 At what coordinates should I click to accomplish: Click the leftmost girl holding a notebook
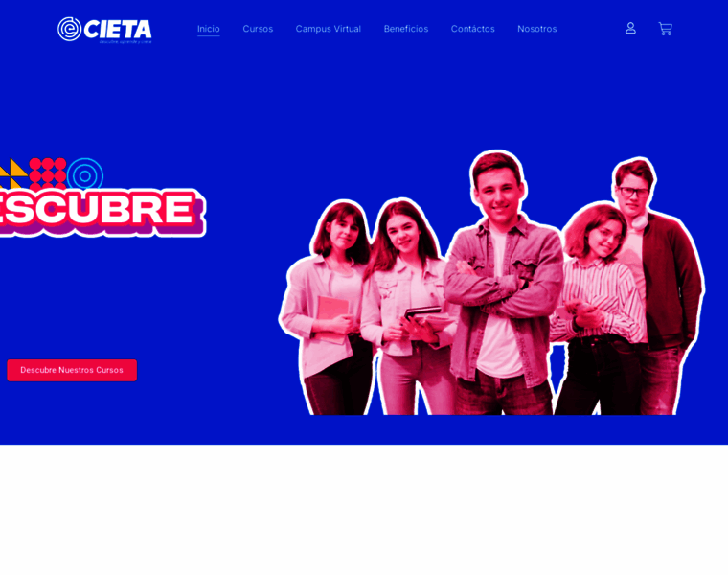click(328, 309)
